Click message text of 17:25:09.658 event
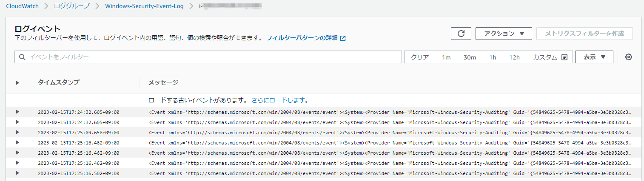Screen dimensions: 644x181 tap(390, 133)
